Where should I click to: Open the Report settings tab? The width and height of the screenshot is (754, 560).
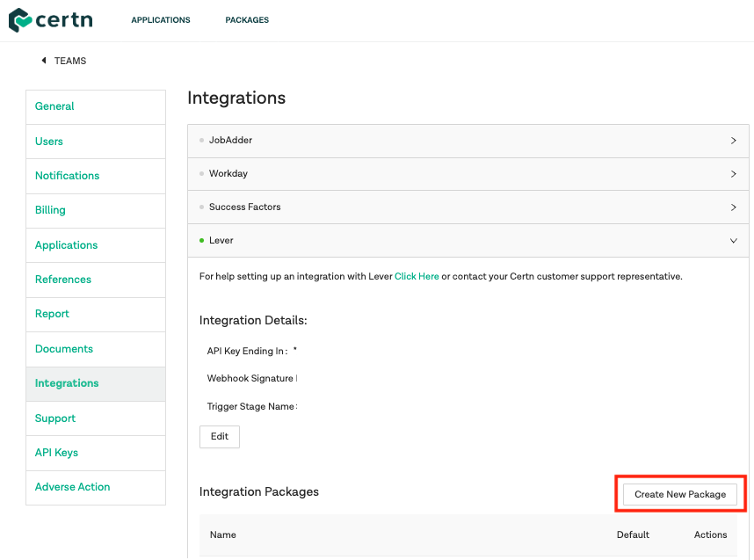coord(96,315)
